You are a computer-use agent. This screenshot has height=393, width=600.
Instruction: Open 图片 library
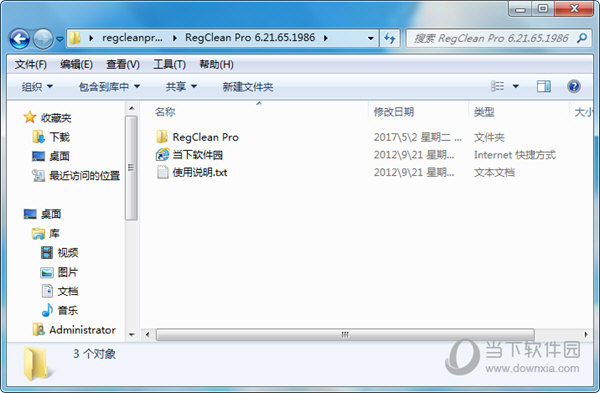(x=68, y=272)
